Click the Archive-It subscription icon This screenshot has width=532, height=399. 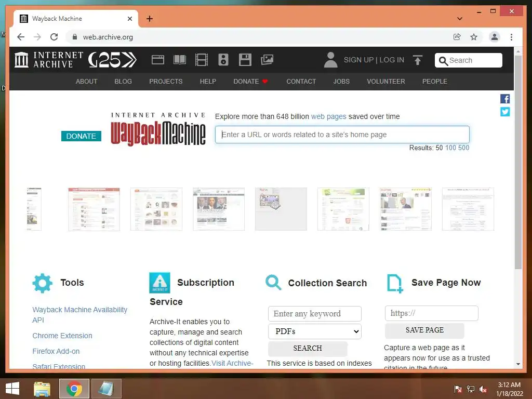159,283
